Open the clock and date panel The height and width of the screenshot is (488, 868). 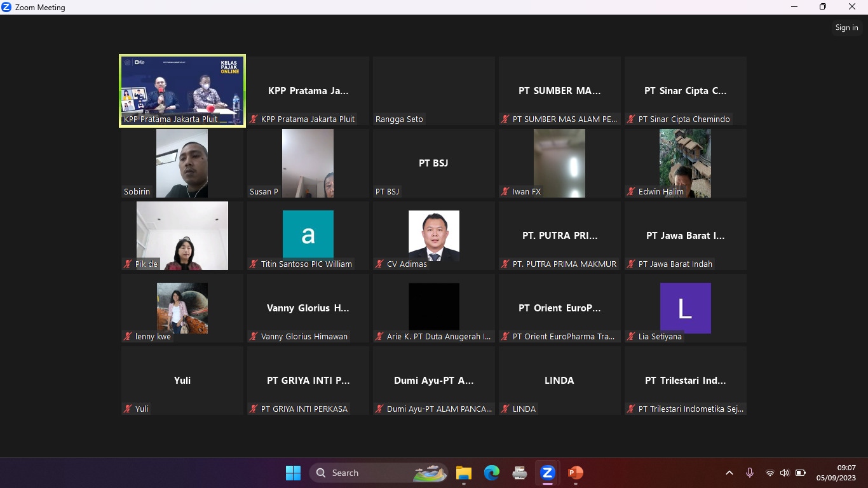tap(836, 473)
